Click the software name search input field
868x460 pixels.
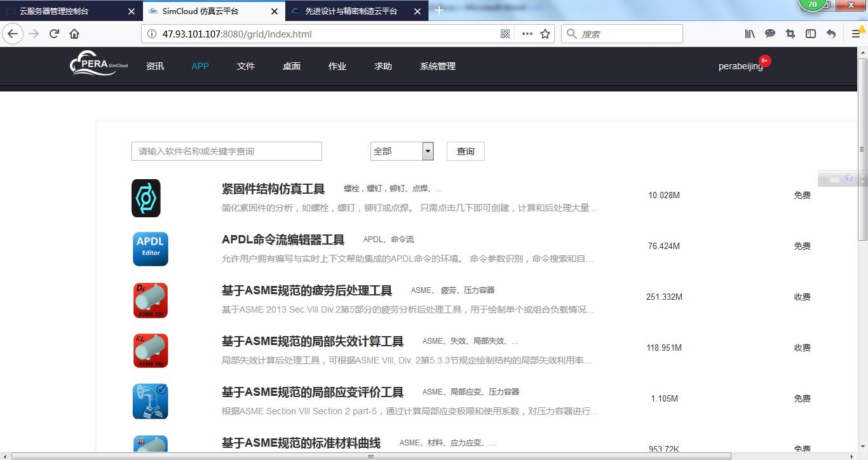pos(227,151)
